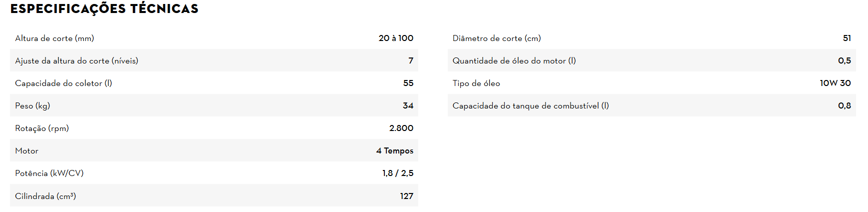Click the 'Cilindrada (cm³)' label
Viewport: 868px width, 212px height.
point(45,196)
